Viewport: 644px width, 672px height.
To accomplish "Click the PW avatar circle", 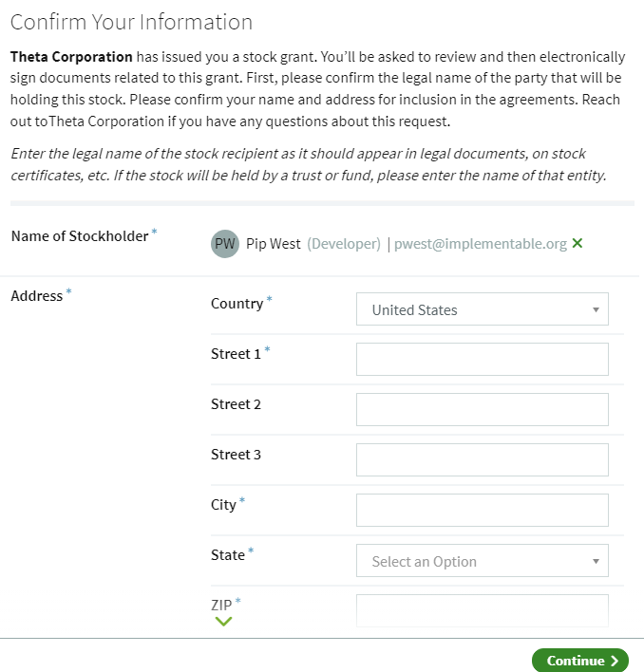I will [x=225, y=243].
